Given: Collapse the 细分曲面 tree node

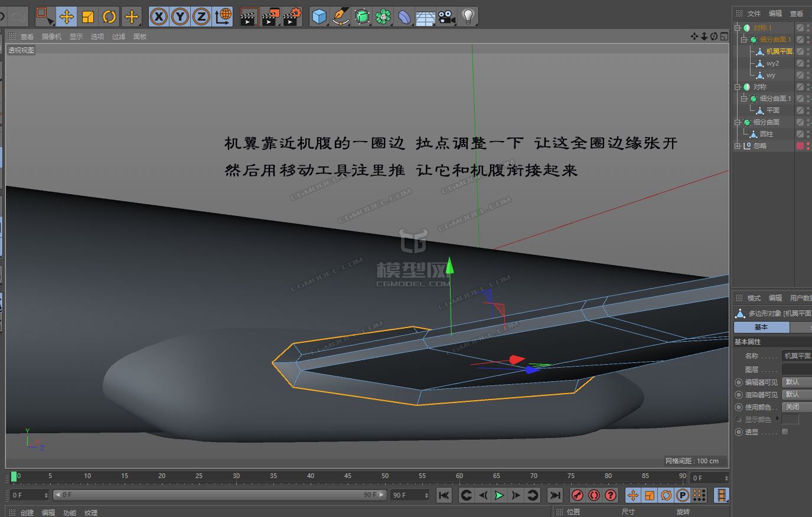Looking at the screenshot, I should point(737,122).
